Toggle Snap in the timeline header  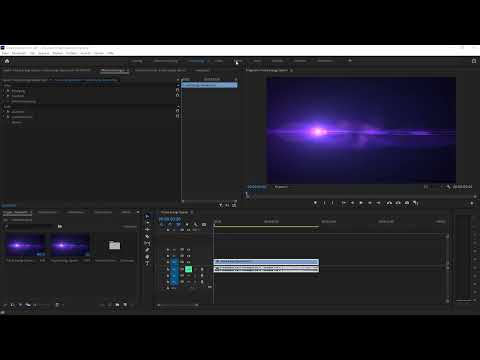170,225
